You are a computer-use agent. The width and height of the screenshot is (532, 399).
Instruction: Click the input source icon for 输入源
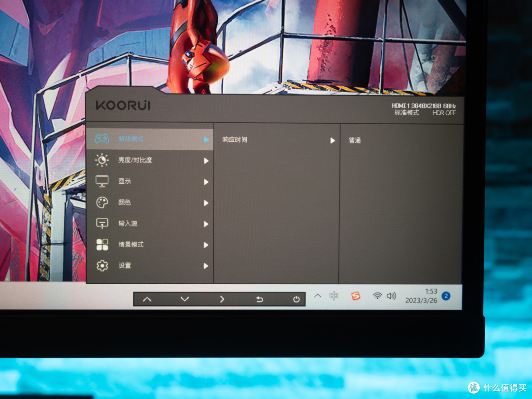coord(102,223)
